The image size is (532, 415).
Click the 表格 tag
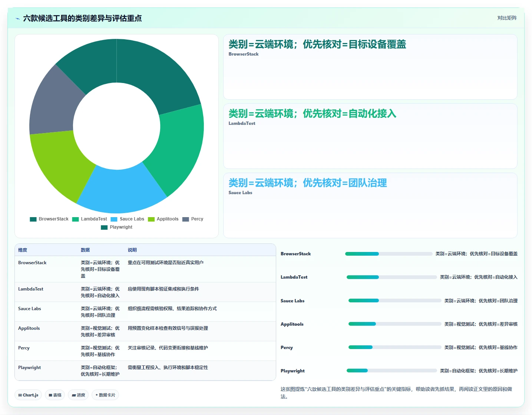(x=55, y=395)
